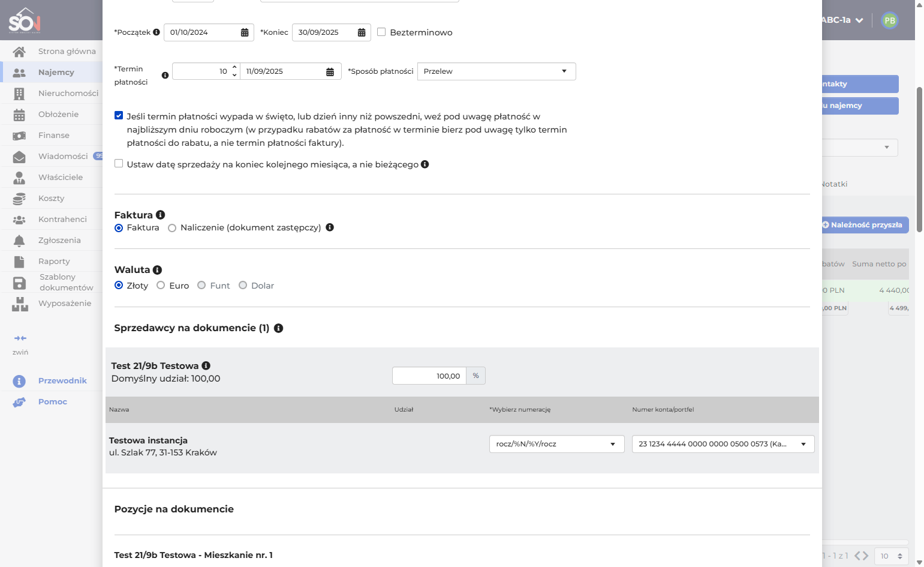Screen dimensions: 924x567
Task: Click the info icon after Naliczenie (dokument zastępczy)
Action: point(330,227)
